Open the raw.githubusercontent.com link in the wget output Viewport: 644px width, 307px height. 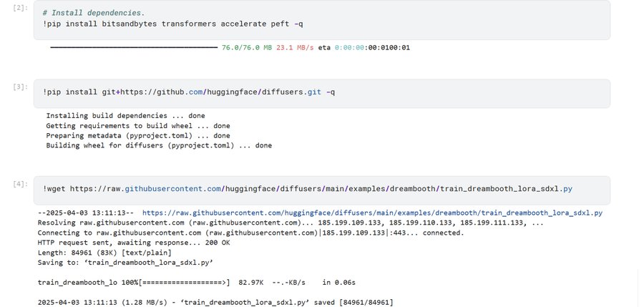[372, 213]
